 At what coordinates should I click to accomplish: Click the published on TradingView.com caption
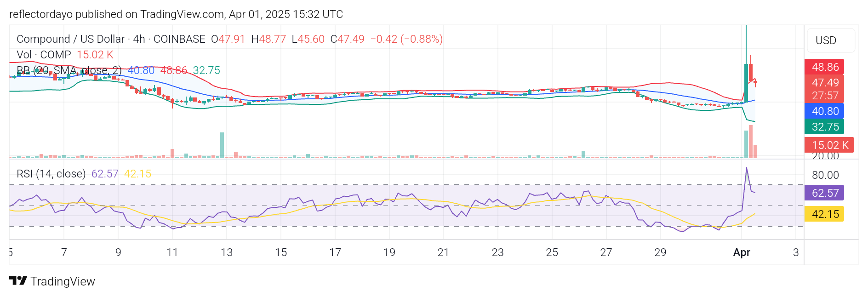pyautogui.click(x=177, y=14)
